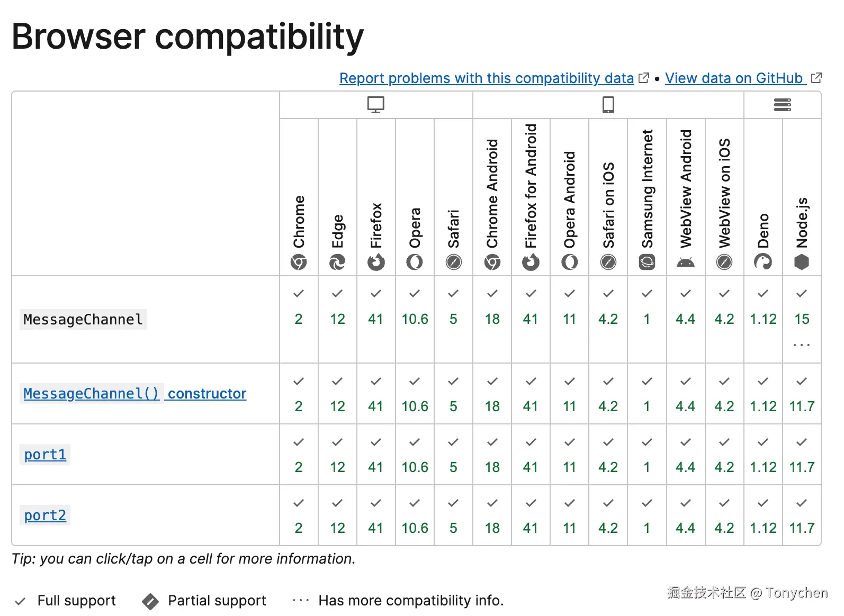Open Report problems with compatibility data link
Image resolution: width=844 pixels, height=616 pixels.
pyautogui.click(x=487, y=78)
